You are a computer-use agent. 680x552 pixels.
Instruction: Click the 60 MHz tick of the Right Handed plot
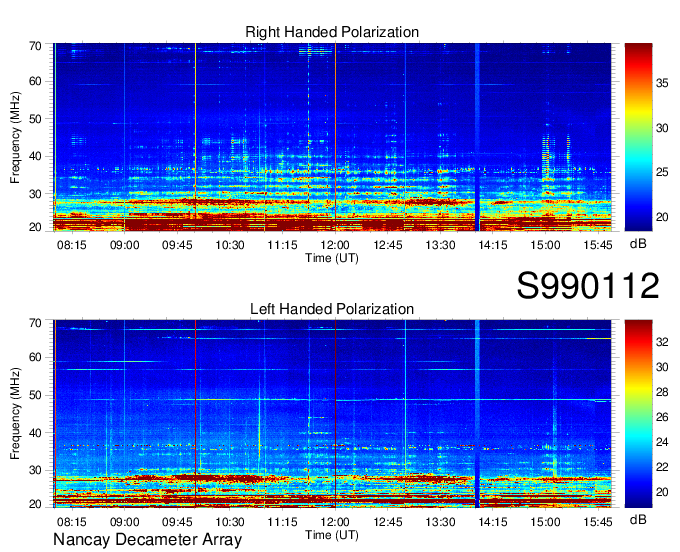(x=35, y=81)
